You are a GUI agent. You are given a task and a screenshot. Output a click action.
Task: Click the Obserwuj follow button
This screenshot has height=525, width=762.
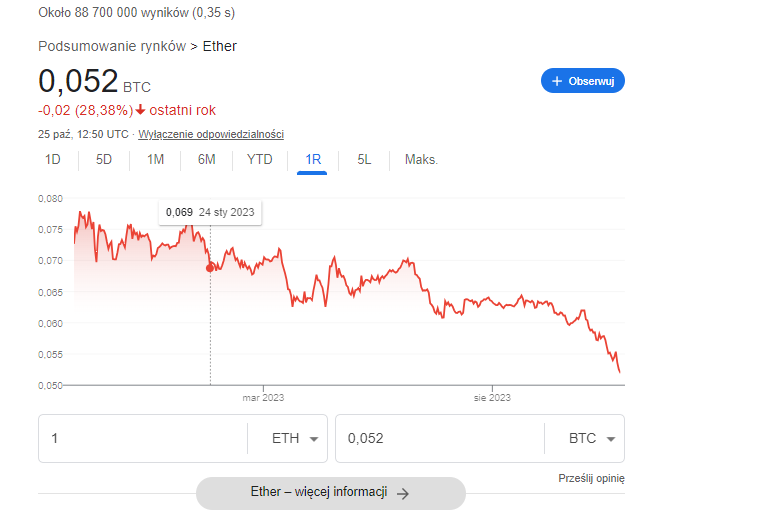click(583, 81)
